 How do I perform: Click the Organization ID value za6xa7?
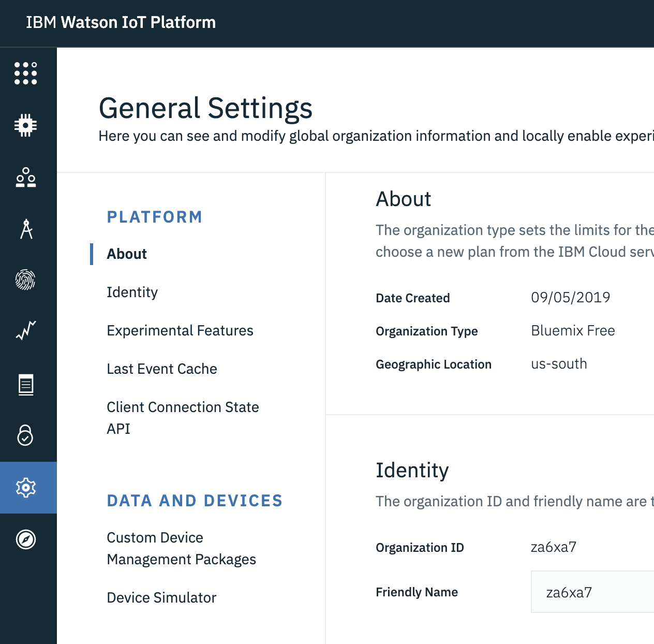[x=553, y=547]
